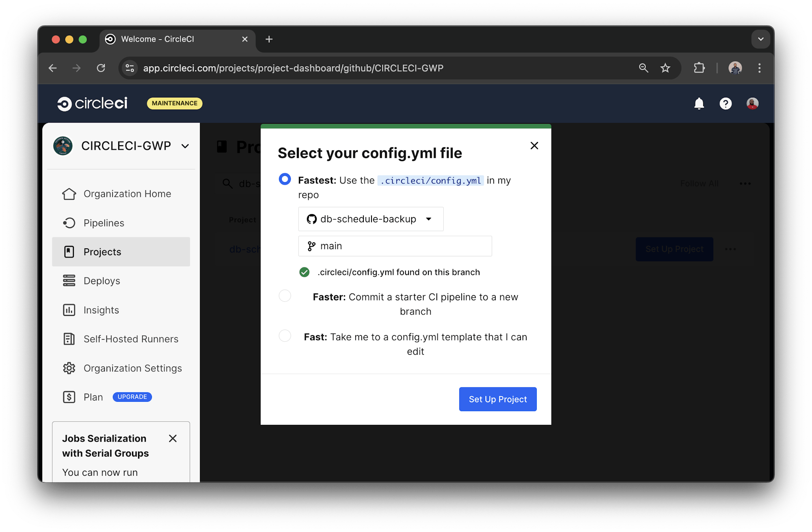The image size is (812, 532).
Task: Click the UPGRADE plan badge
Action: coord(132,397)
